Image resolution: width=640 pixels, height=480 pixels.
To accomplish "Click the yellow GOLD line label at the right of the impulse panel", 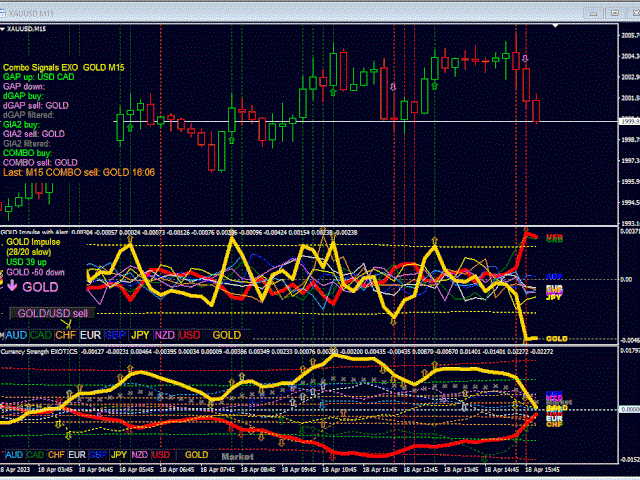I will pyautogui.click(x=557, y=340).
